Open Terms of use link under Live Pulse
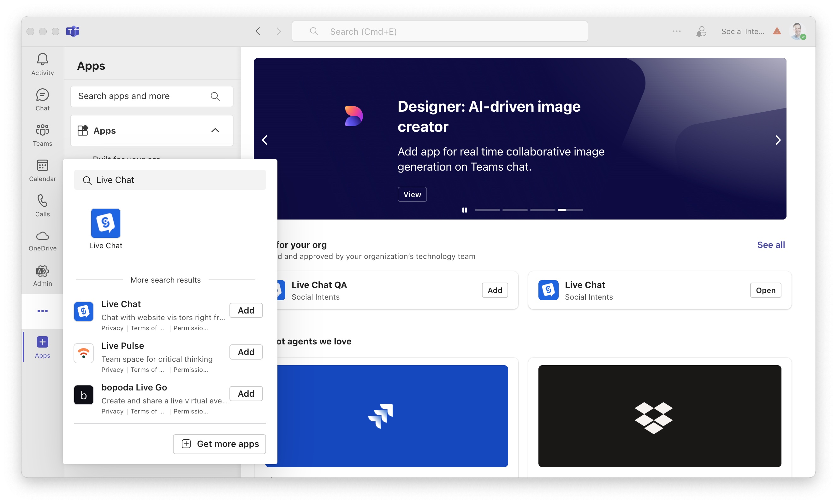837x504 pixels. 147,370
